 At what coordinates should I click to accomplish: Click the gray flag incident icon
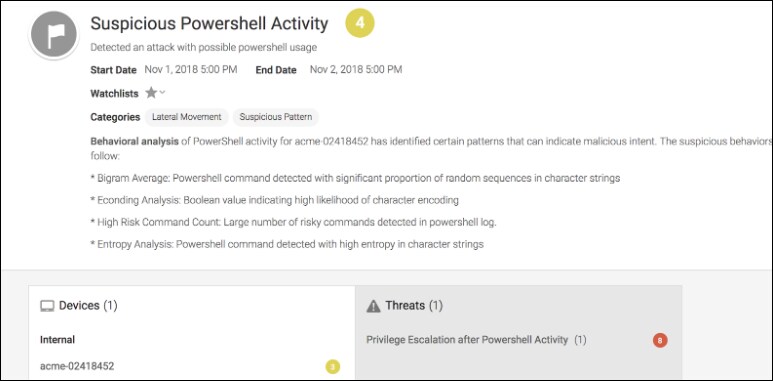pos(54,35)
